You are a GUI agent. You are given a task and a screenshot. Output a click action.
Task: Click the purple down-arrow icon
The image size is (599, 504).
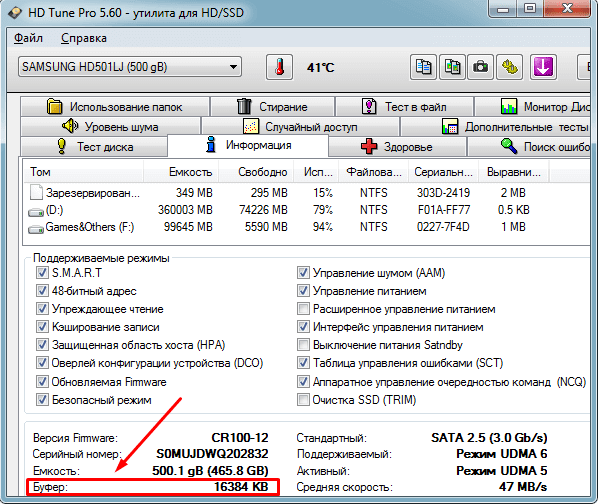(543, 67)
